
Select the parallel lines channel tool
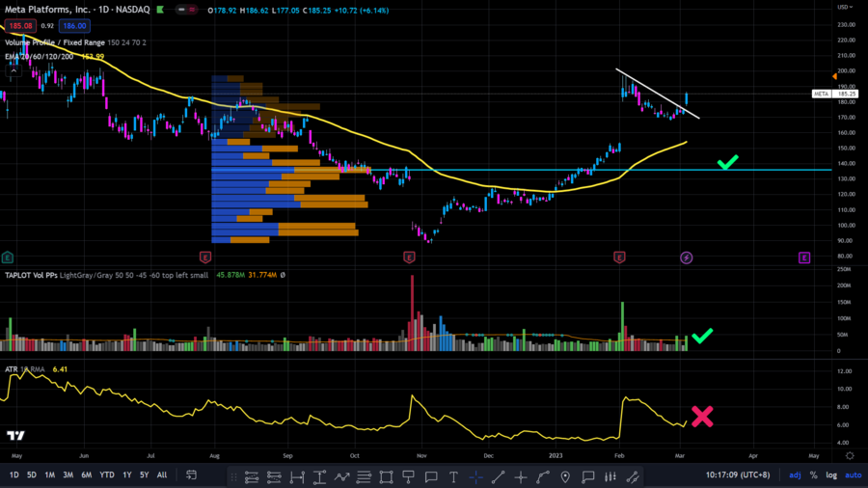tap(364, 476)
